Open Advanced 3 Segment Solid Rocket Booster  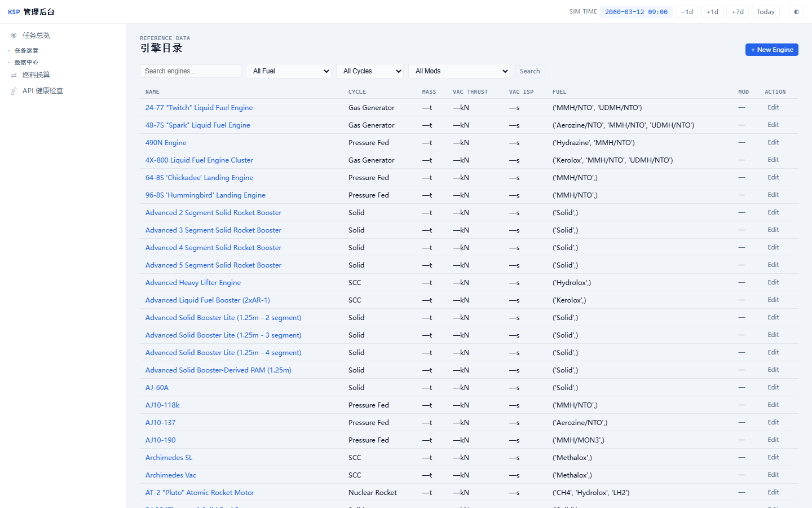(213, 230)
